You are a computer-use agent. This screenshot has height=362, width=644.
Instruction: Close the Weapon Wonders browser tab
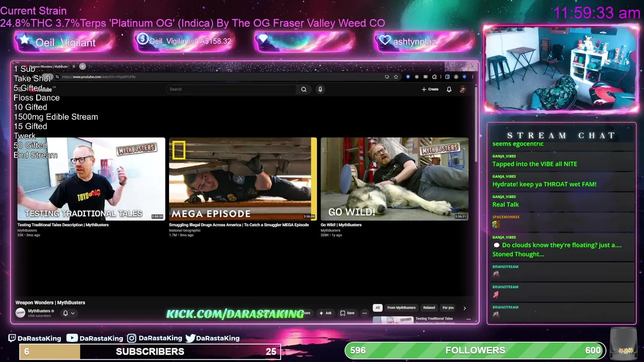point(73,66)
